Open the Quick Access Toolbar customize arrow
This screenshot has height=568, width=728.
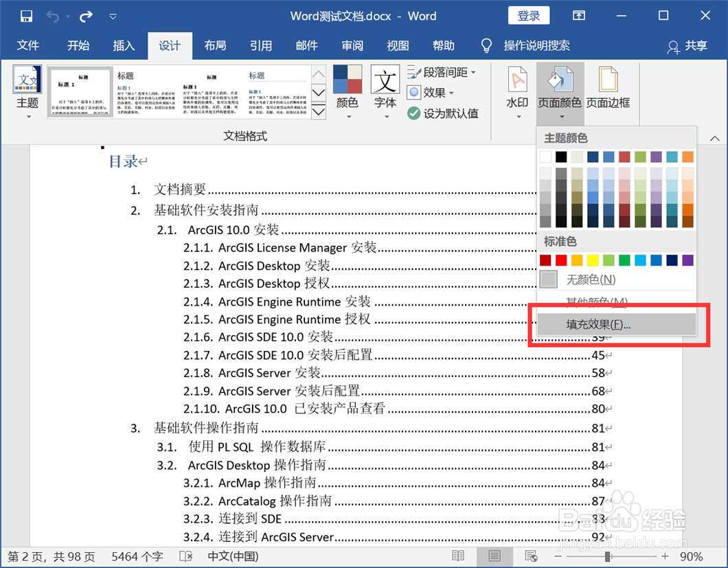(x=113, y=16)
